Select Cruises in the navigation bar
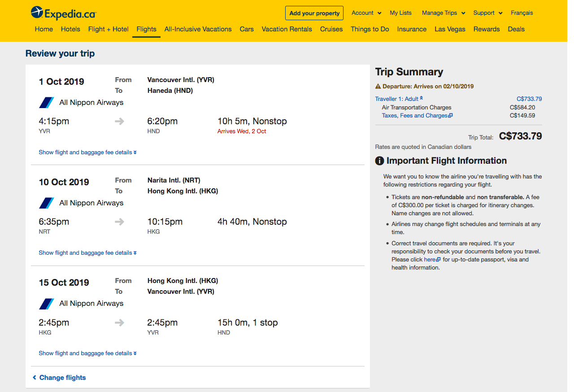The image size is (574, 392). (331, 29)
